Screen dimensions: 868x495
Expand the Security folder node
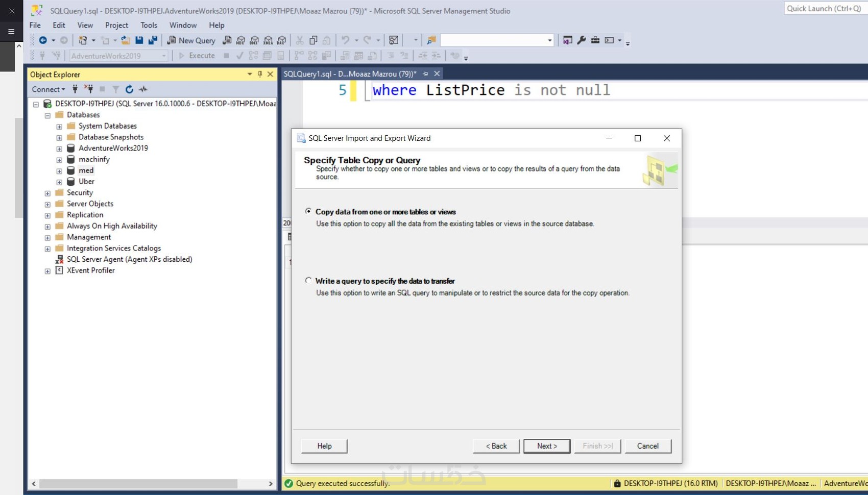coord(47,193)
